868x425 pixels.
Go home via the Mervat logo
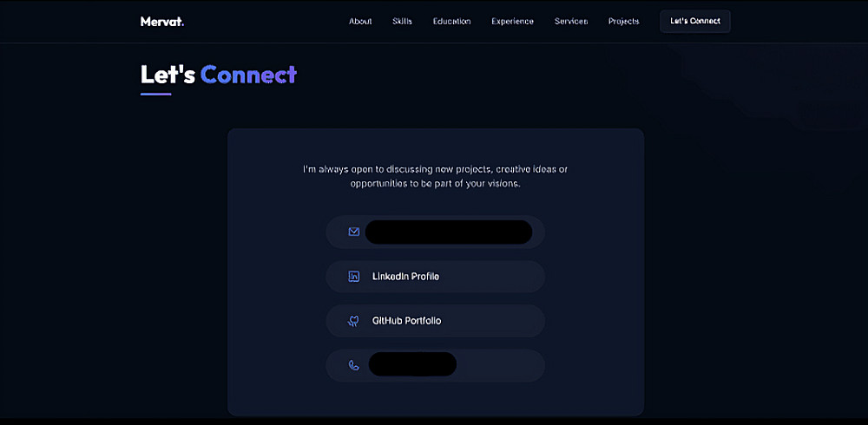tap(162, 22)
